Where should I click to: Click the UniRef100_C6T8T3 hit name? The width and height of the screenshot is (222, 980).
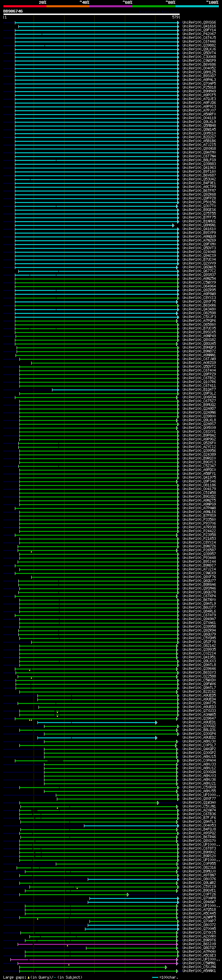click(199, 848)
